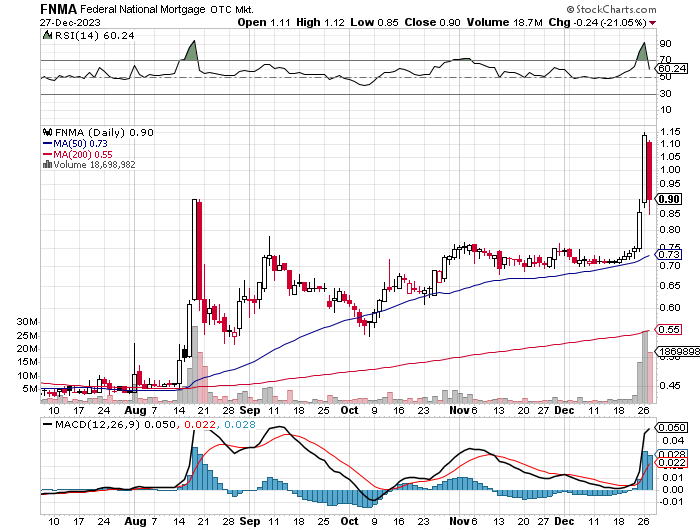Click the 30 level on RSI axis
Screen dimensions: 700x530
tap(665, 93)
